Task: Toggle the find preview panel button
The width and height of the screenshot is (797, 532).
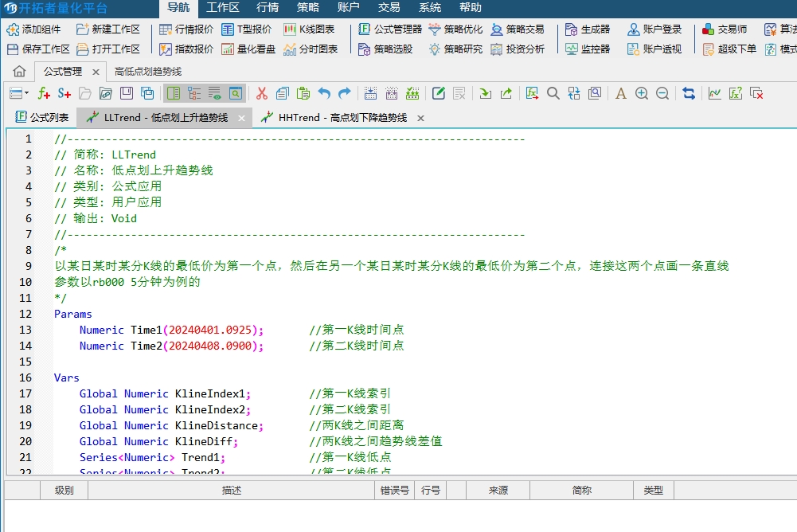Action: coord(235,93)
